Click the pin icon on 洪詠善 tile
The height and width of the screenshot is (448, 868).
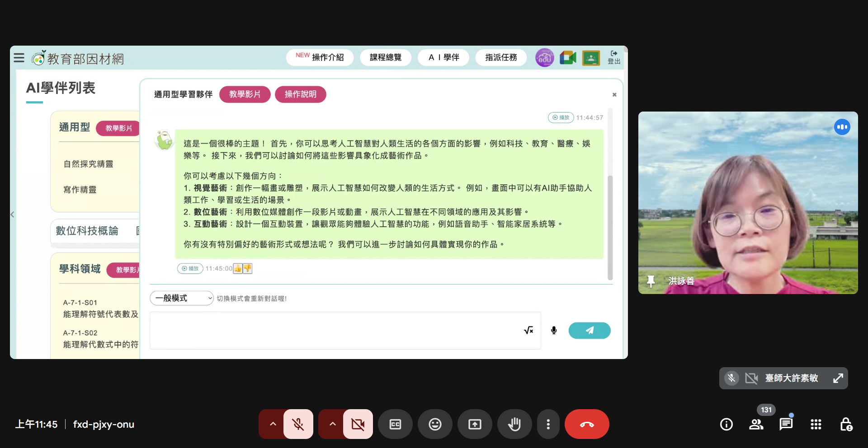[651, 281]
